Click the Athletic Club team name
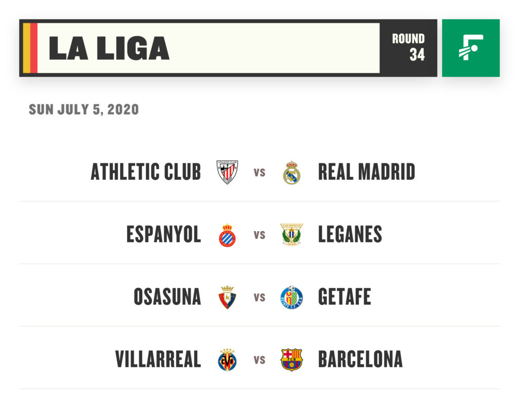Image resolution: width=519 pixels, height=420 pixels. pyautogui.click(x=145, y=172)
